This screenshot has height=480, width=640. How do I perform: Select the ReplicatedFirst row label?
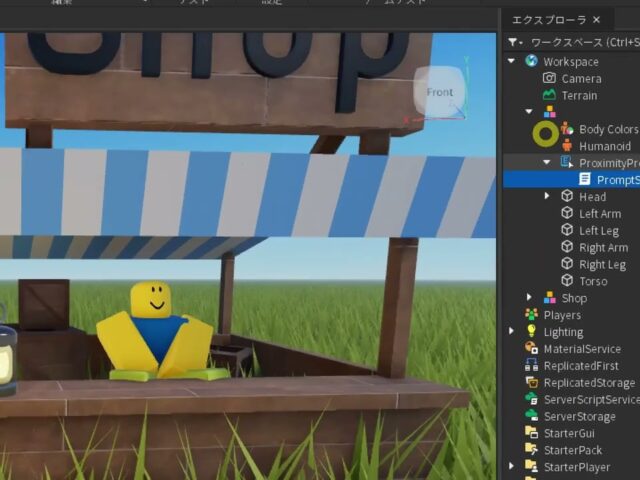click(581, 366)
